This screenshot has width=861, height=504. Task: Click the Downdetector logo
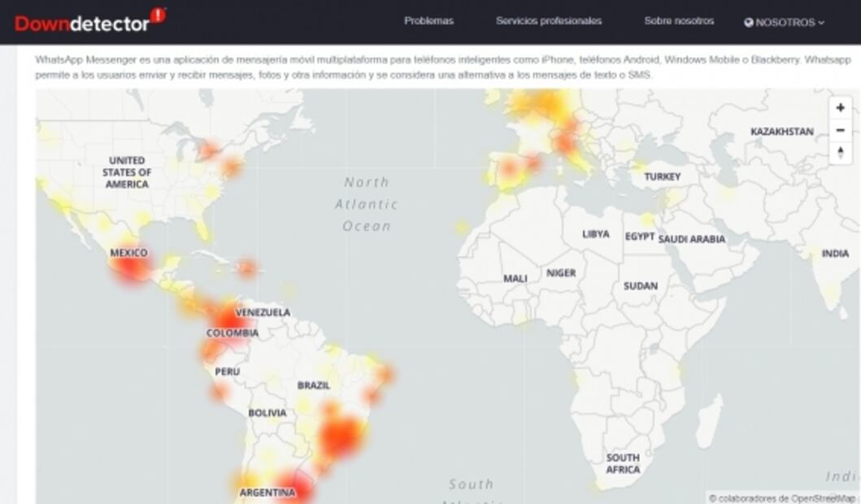tap(81, 22)
